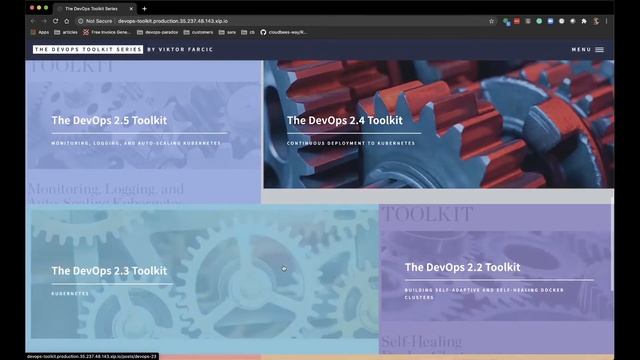
Task: Open the Chrome three-dot menu
Action: coord(607,21)
